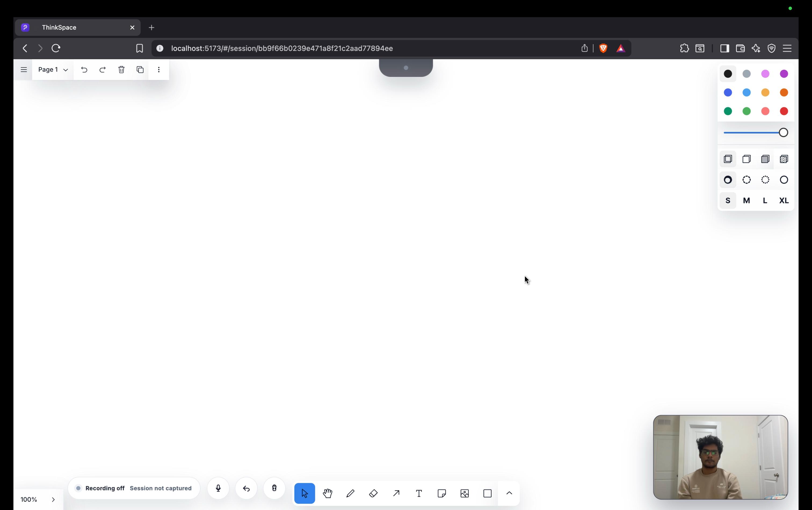Expand more tools with chevron up
The height and width of the screenshot is (510, 812).
[509, 493]
